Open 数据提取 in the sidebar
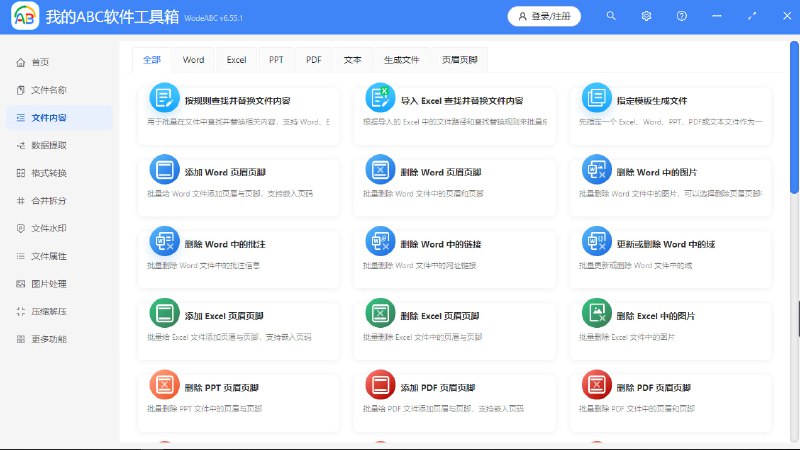Viewport: 800px width, 450px height. pyautogui.click(x=49, y=145)
